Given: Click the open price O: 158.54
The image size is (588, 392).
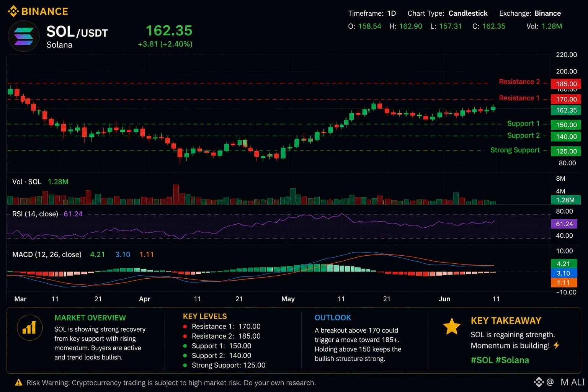Looking at the screenshot, I should pos(364,26).
